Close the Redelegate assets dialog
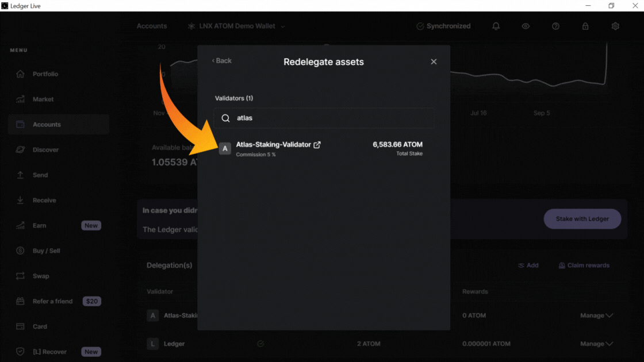This screenshot has height=362, width=644. tap(434, 61)
